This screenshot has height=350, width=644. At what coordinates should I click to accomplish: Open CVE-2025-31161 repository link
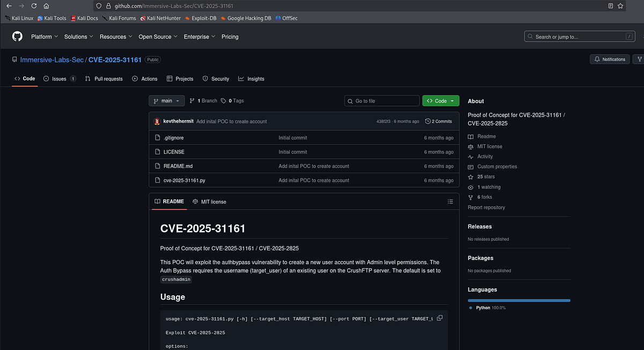tap(115, 59)
